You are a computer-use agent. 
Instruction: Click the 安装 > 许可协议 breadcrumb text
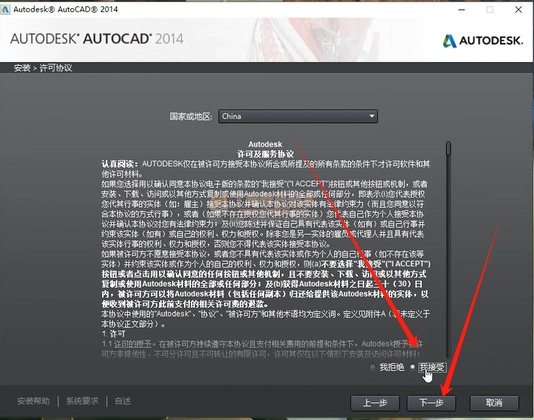click(43, 68)
